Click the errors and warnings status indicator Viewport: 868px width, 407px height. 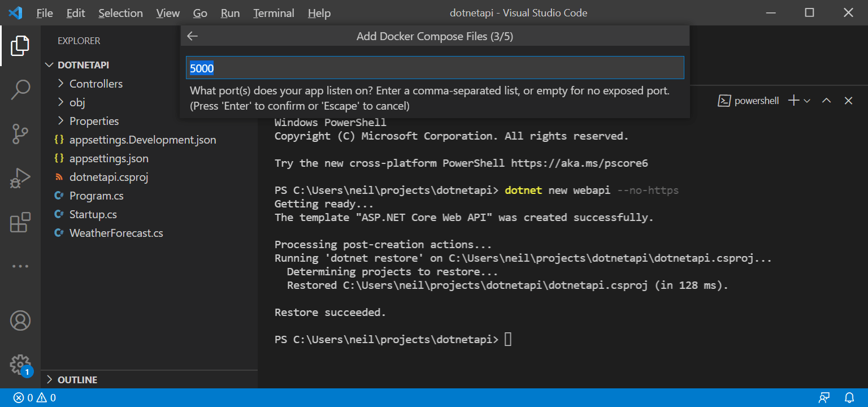pos(35,397)
